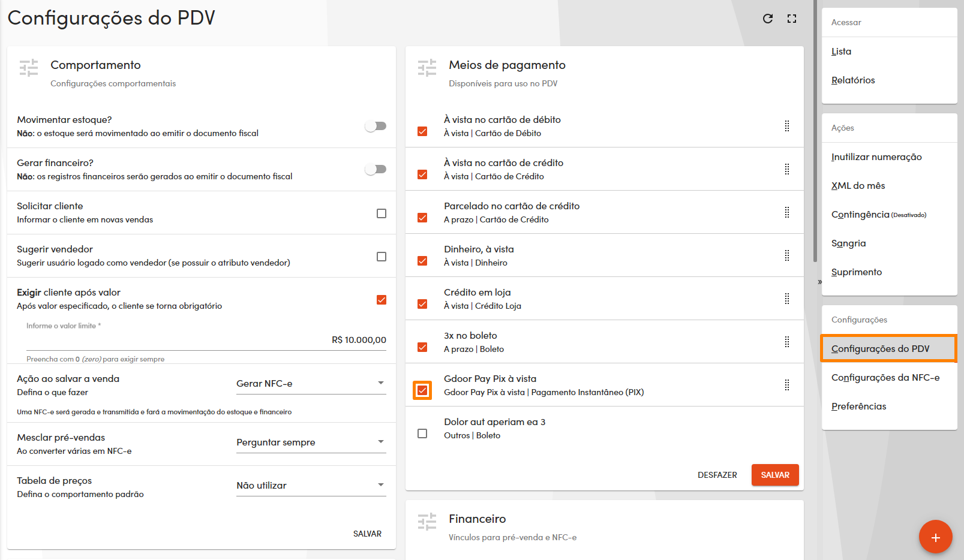Select Inutilizar numeração action
Viewport: 964px width, 560px height.
click(x=890, y=157)
